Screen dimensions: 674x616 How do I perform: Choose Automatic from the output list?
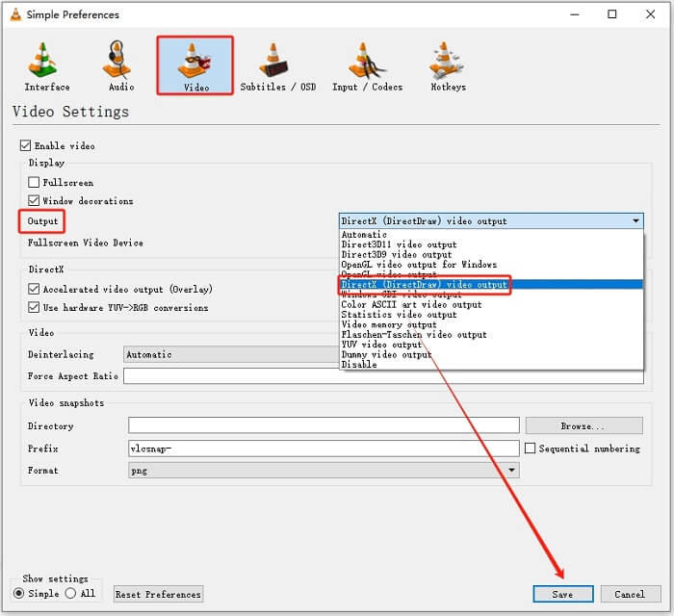point(491,235)
